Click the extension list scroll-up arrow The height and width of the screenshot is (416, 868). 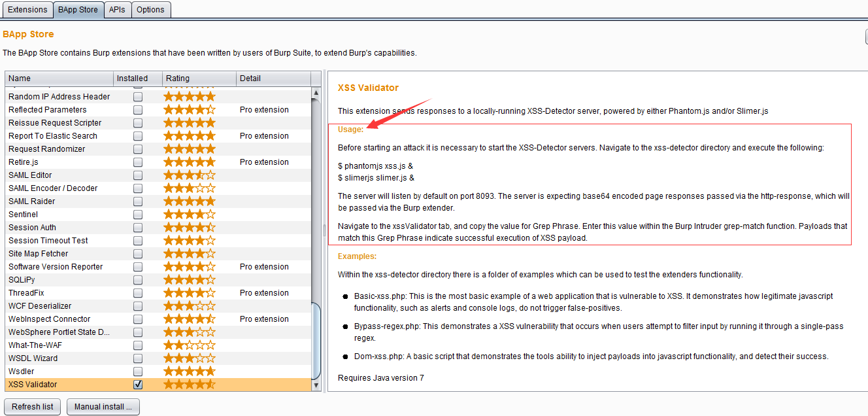click(x=316, y=92)
